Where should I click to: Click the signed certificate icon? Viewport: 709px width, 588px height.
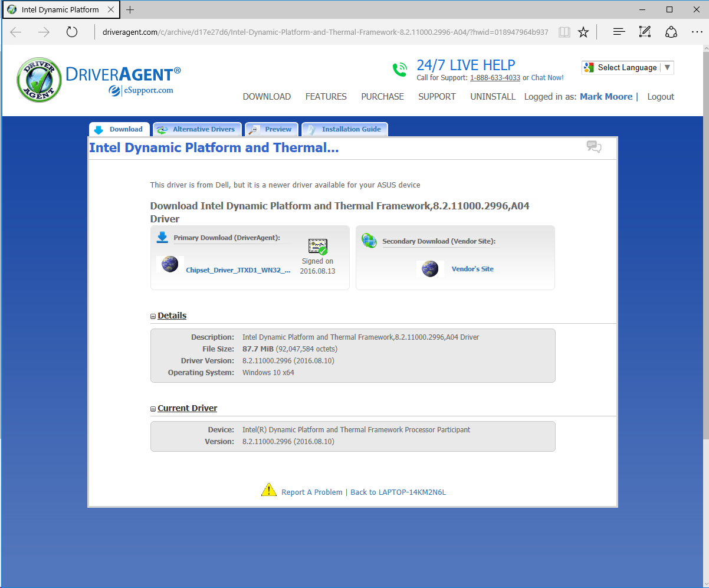(318, 247)
